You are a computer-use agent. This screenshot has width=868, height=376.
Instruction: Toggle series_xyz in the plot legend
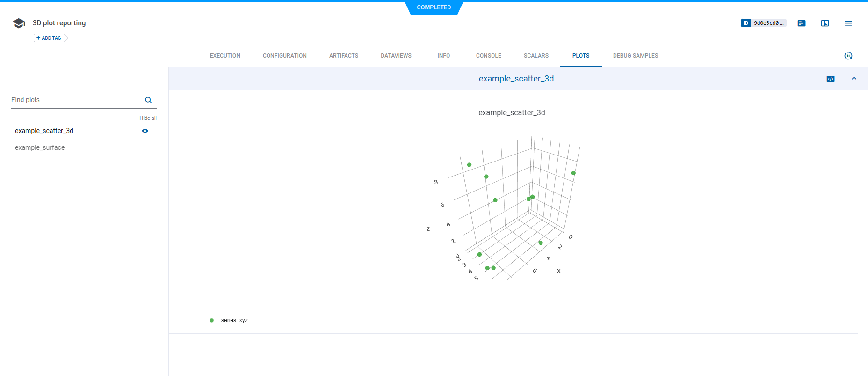point(234,320)
